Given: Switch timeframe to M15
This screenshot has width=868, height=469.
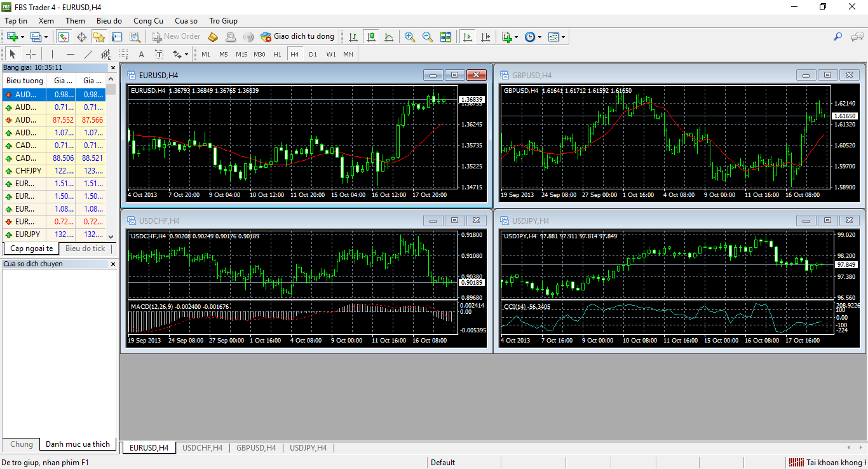Looking at the screenshot, I should (x=241, y=54).
